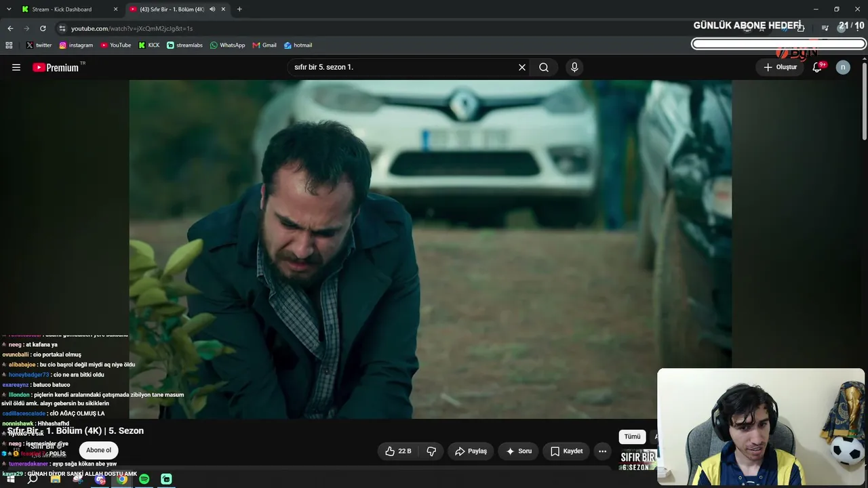Open the Chrome apps grid
This screenshot has height=488, width=868.
9,45
